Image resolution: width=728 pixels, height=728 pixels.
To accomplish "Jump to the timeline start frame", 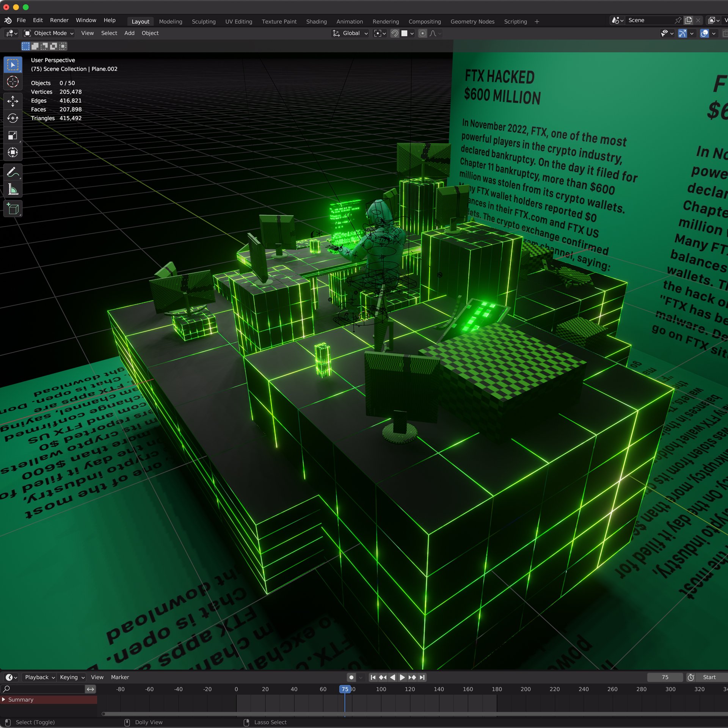I will (373, 677).
